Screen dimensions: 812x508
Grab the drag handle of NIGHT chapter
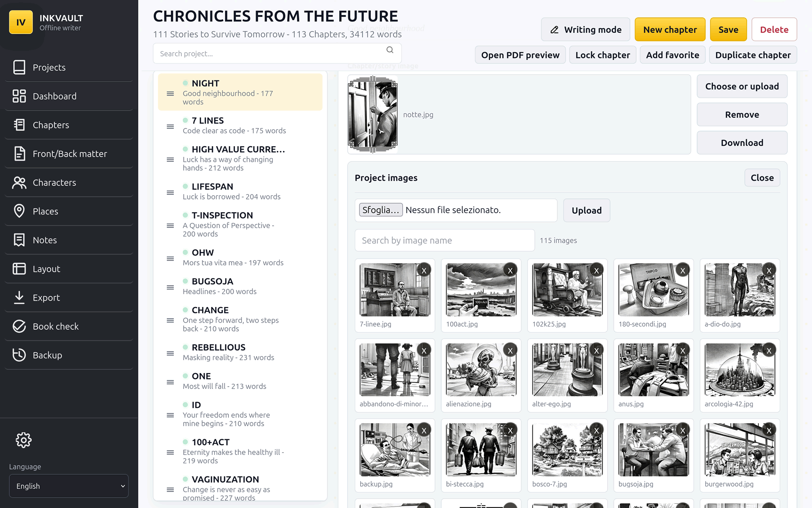(x=171, y=94)
